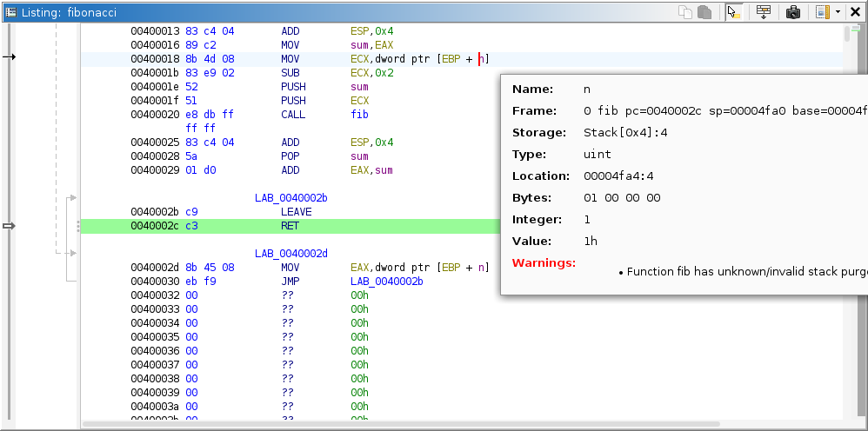Click the LEAVE mnemonic at 0040002b

point(296,212)
